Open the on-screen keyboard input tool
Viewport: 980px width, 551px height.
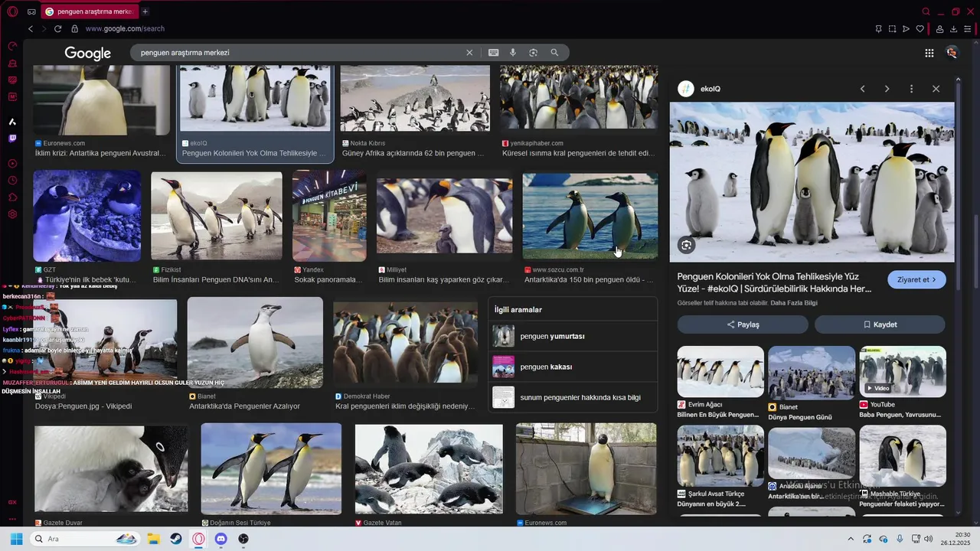493,53
